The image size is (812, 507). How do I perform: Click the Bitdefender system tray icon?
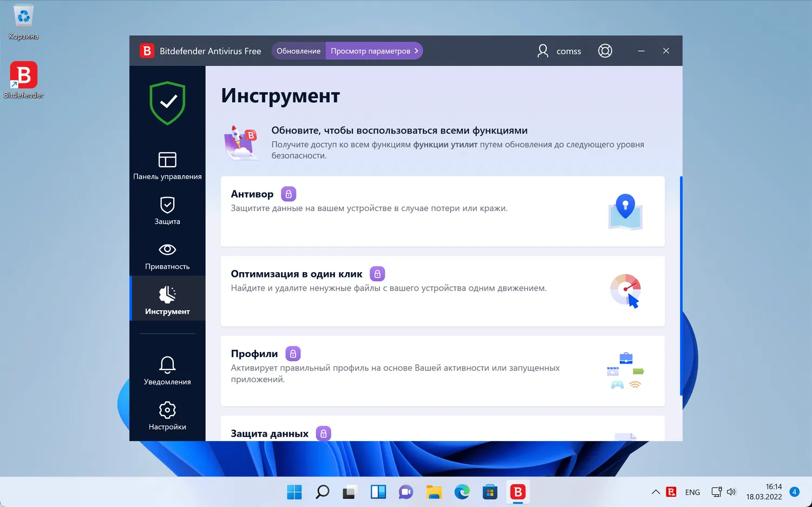pos(671,492)
